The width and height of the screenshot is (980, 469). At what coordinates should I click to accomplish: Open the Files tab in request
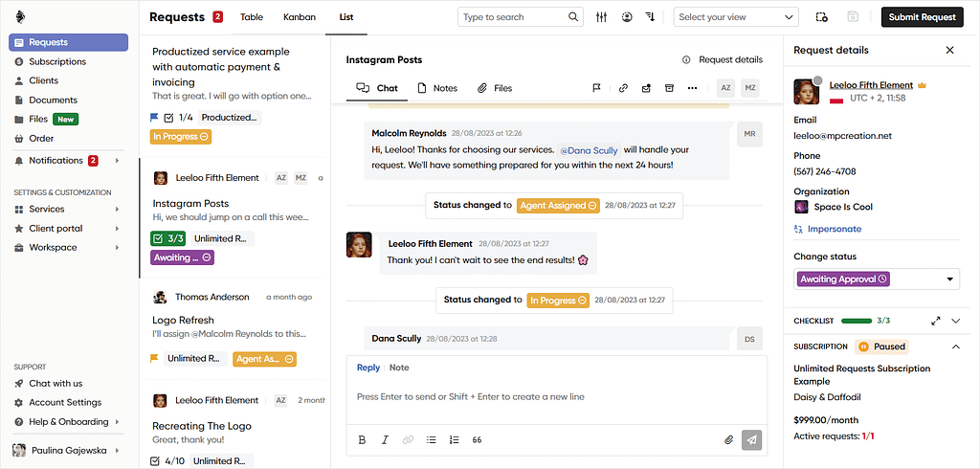[x=495, y=88]
